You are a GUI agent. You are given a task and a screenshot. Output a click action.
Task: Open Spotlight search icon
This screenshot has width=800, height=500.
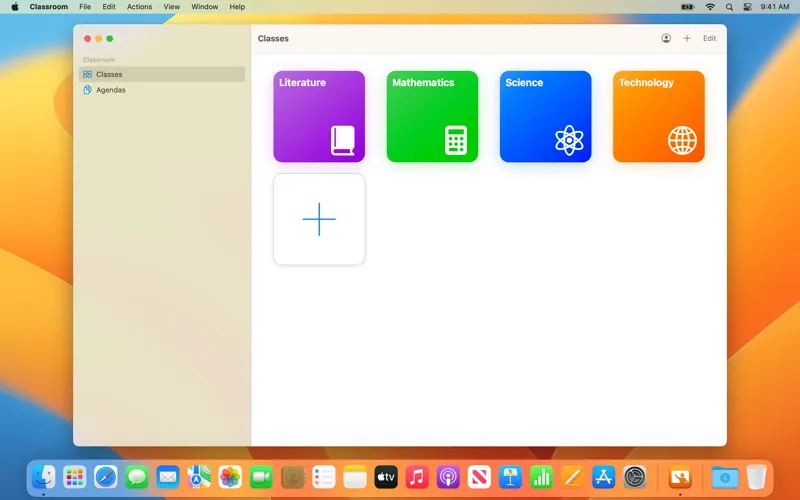(x=729, y=7)
